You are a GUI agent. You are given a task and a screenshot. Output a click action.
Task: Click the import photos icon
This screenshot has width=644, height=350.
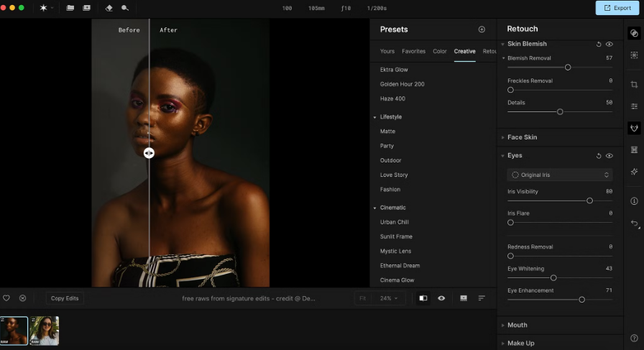pyautogui.click(x=87, y=8)
